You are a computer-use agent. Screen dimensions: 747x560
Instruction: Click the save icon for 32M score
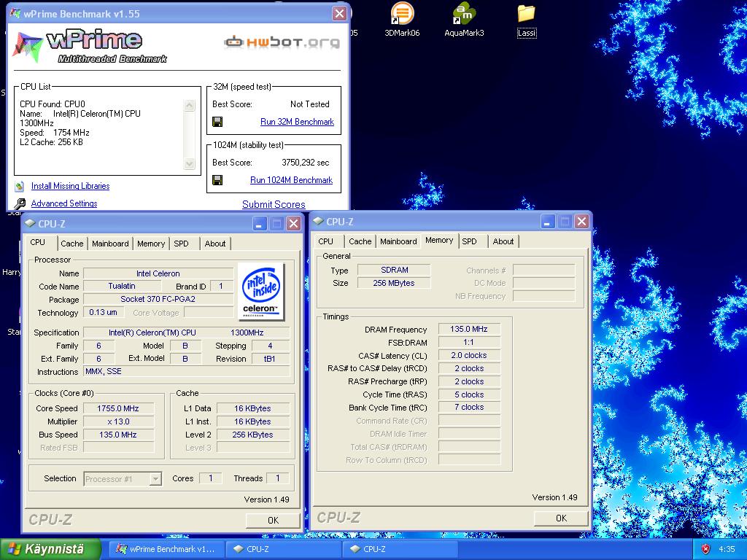click(217, 122)
